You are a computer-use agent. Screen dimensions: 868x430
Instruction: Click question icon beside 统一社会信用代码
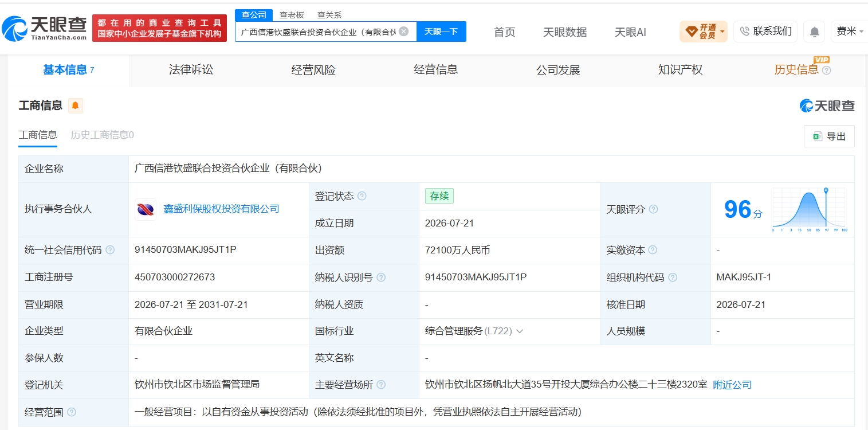tap(110, 250)
